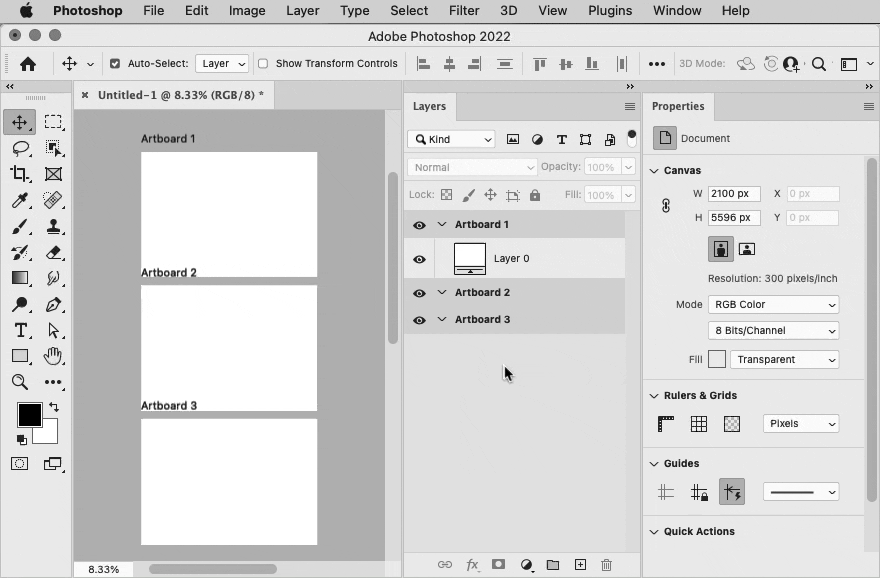Switch to the Properties tab

click(x=678, y=106)
